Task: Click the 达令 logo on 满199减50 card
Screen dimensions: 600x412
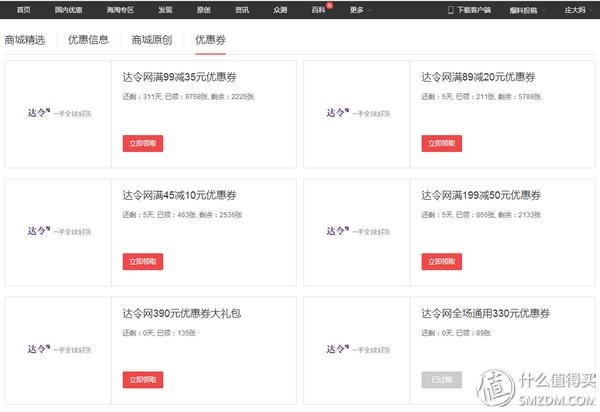Action: coord(358,231)
